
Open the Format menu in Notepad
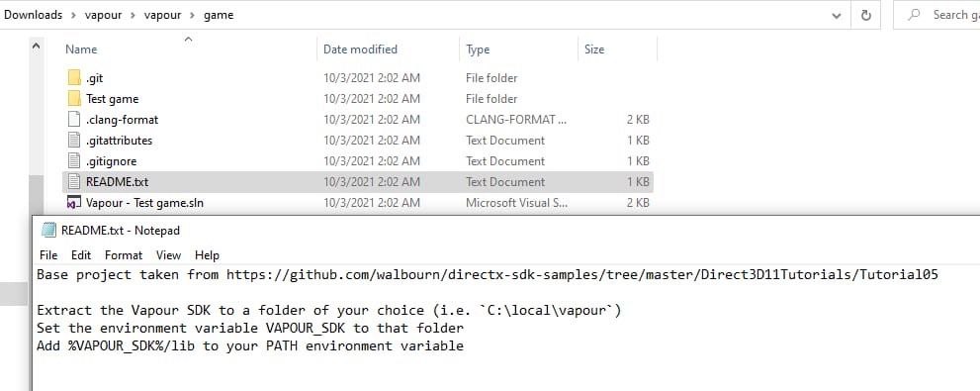[x=124, y=255]
